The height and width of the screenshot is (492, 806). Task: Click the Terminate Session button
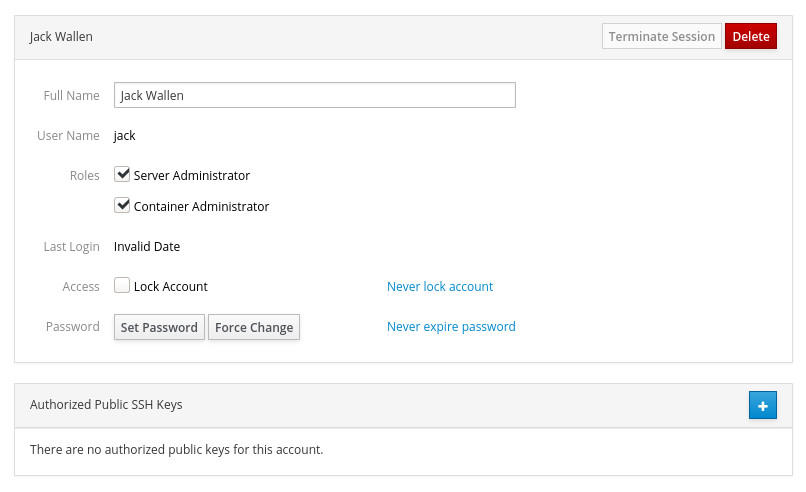point(662,37)
